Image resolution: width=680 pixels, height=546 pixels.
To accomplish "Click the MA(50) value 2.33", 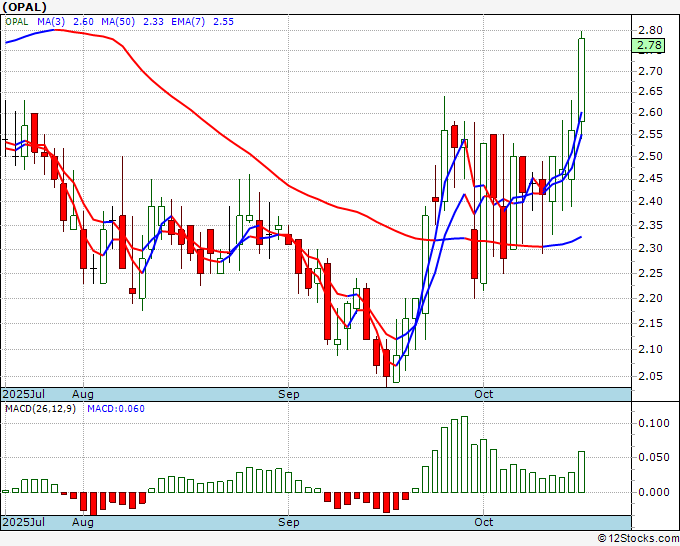I will pos(153,22).
